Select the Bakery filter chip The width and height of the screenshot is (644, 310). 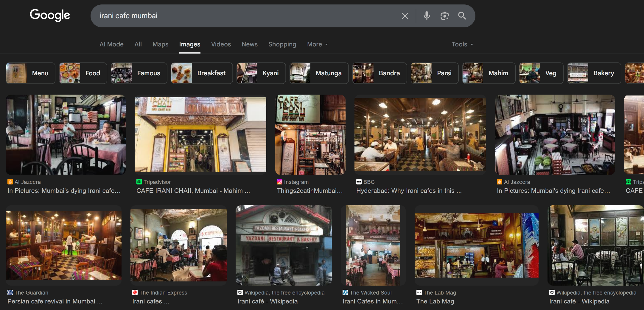click(x=594, y=73)
